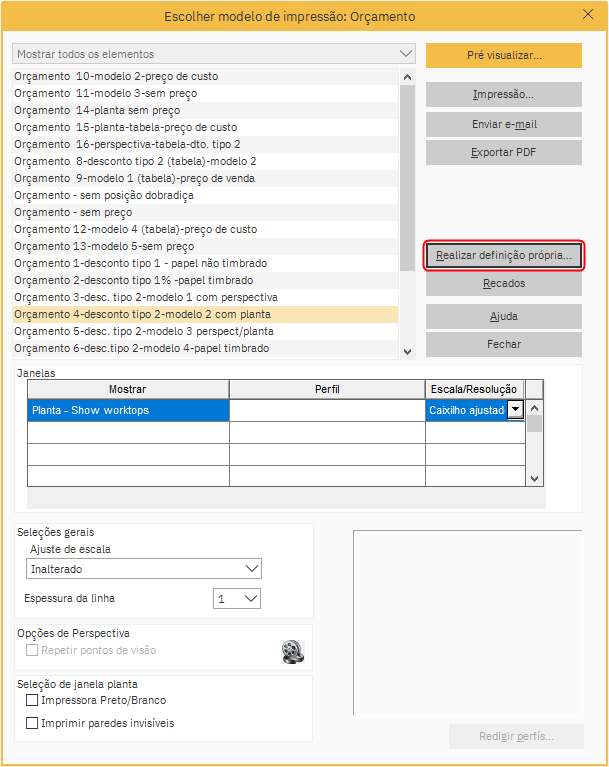
Task: Select Orçamento 13-modelo 5-sem preço
Action: point(205,247)
